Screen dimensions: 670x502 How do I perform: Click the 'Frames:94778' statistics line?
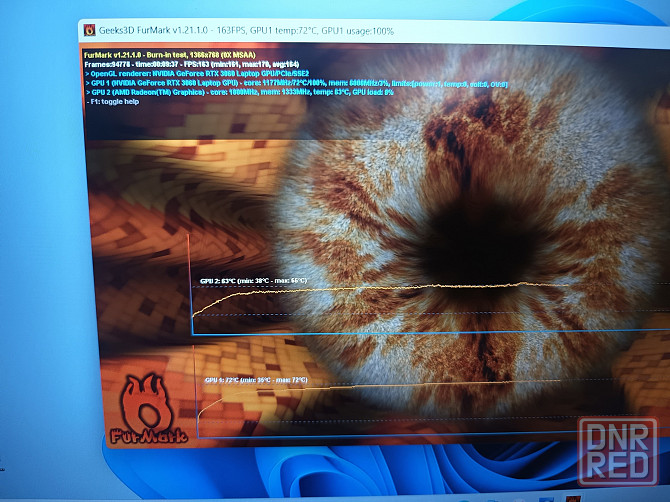191,65
